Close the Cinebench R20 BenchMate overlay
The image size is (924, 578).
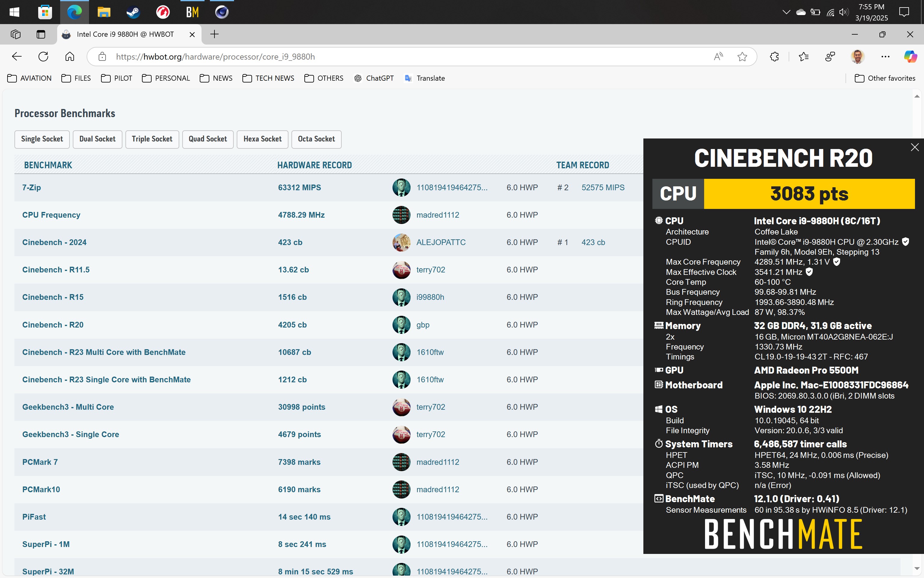tap(914, 147)
